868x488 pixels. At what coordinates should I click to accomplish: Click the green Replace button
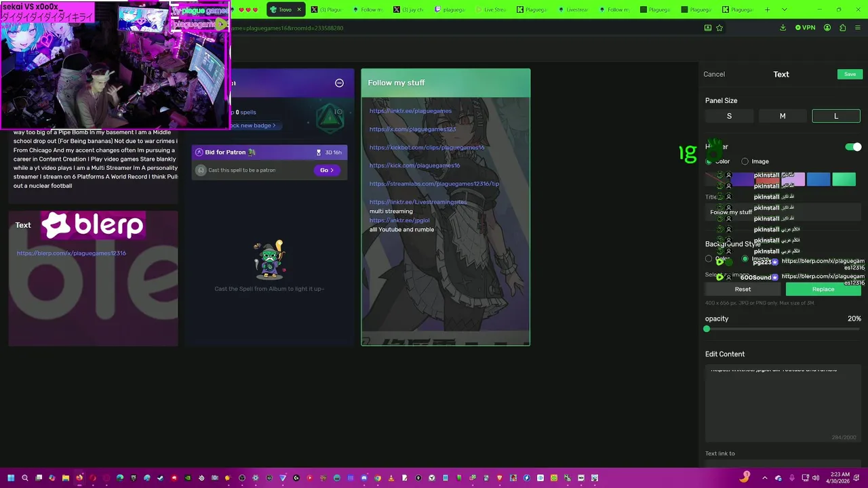click(823, 289)
